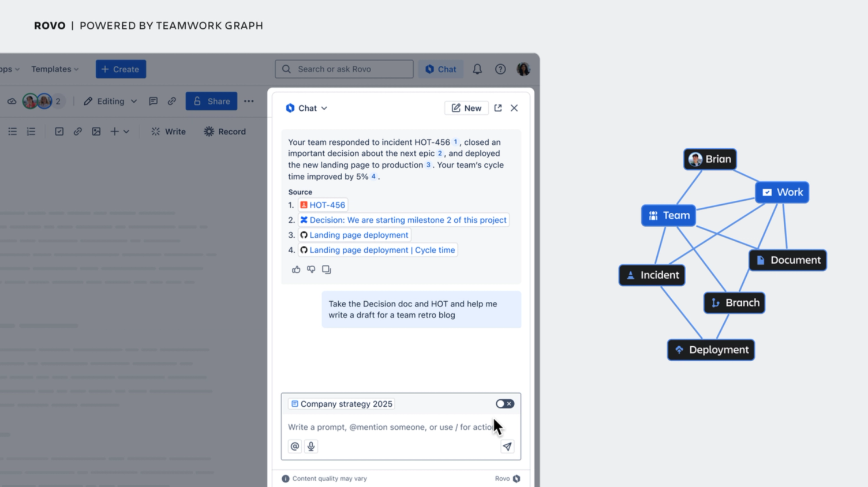Select the Work node in the graph
Screen dimensions: 868x487
[782, 192]
